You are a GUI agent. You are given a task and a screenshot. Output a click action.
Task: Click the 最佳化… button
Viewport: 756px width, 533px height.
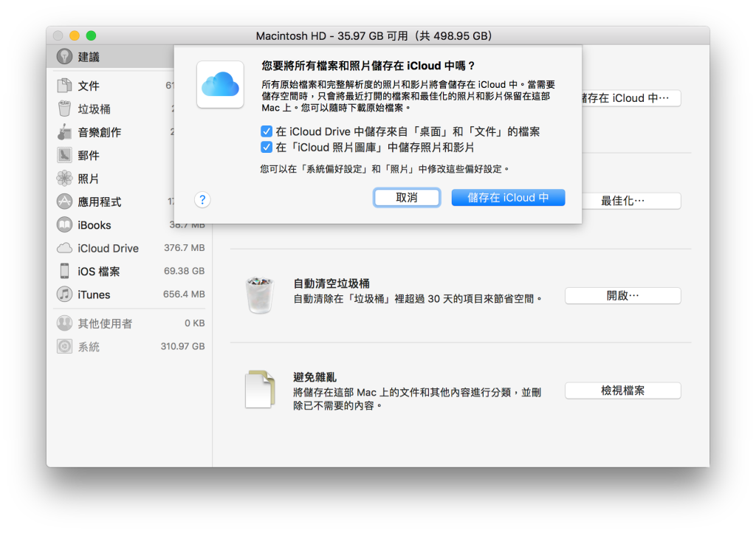[x=631, y=201]
